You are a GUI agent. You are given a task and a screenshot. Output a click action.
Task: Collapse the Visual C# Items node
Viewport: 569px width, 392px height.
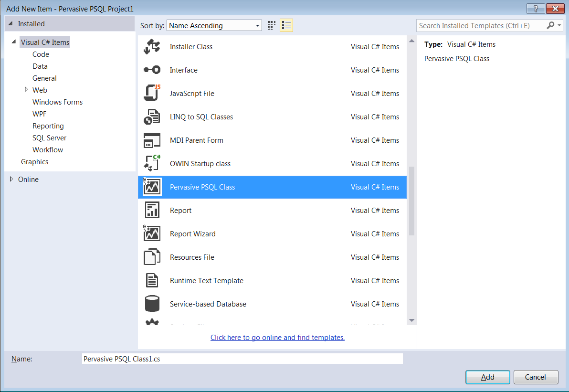14,42
